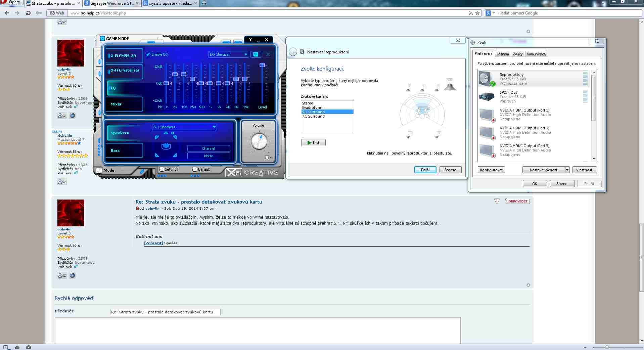Click Další to continue the wizard

(425, 170)
